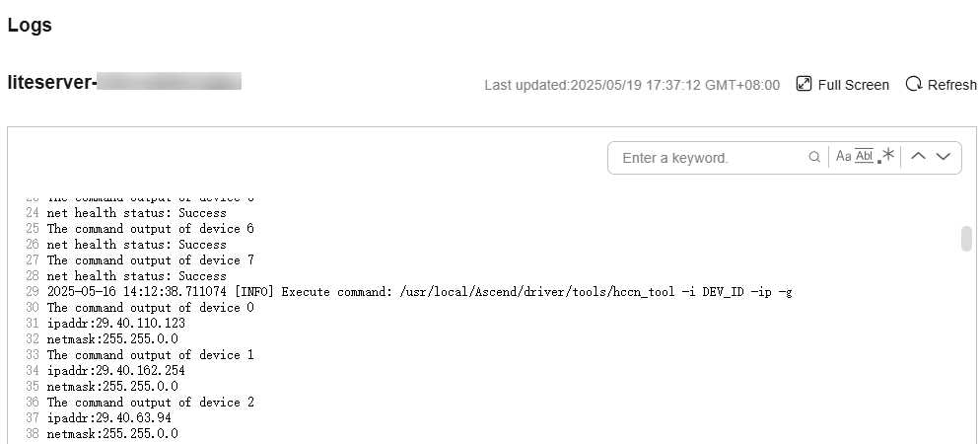Click line 38 netmask:255.255.0.0 entry

coord(112,434)
